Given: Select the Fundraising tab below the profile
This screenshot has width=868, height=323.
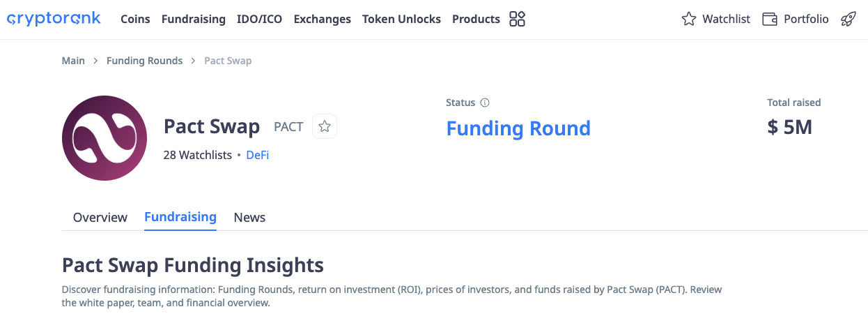Looking at the screenshot, I should tap(180, 217).
